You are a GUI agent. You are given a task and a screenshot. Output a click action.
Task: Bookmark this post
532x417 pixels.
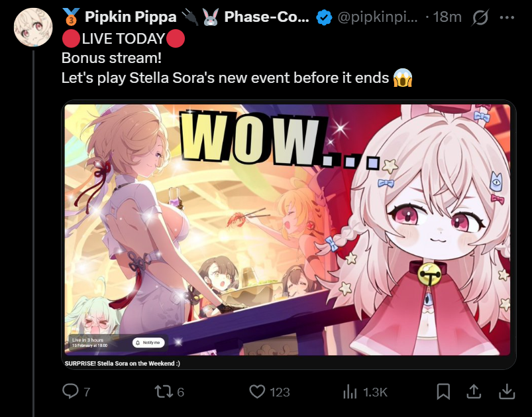[x=443, y=392]
